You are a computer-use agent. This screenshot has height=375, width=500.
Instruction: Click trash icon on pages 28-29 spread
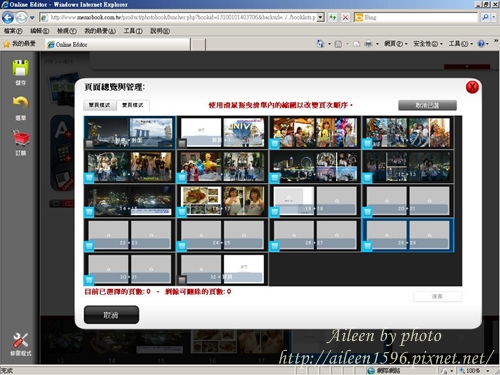367,246
